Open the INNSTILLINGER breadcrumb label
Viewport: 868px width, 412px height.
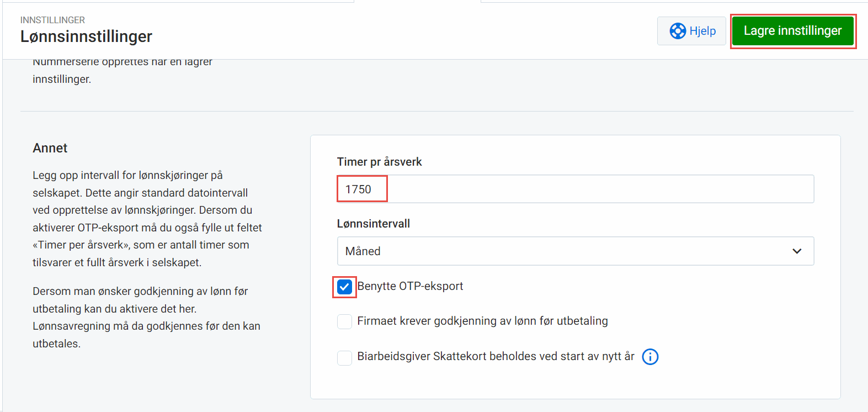53,19
